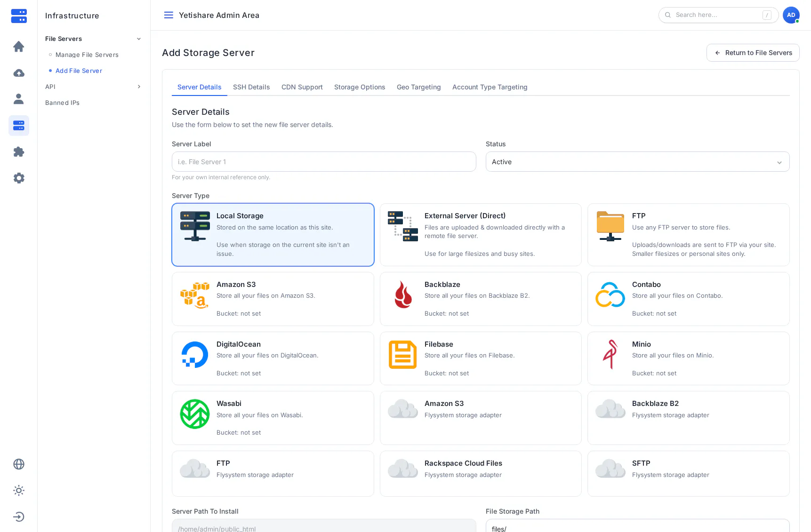The image size is (811, 532).
Task: Select the Filebase floppy disk logo
Action: pos(403,355)
